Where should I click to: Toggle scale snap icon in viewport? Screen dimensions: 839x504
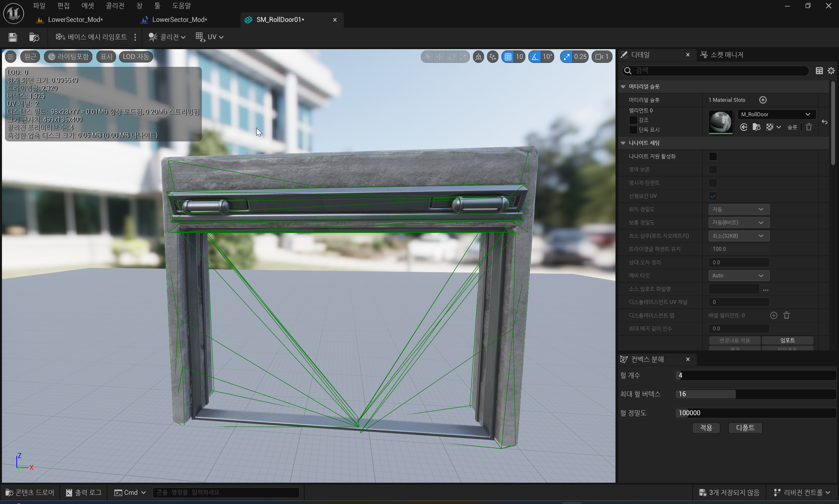point(566,57)
